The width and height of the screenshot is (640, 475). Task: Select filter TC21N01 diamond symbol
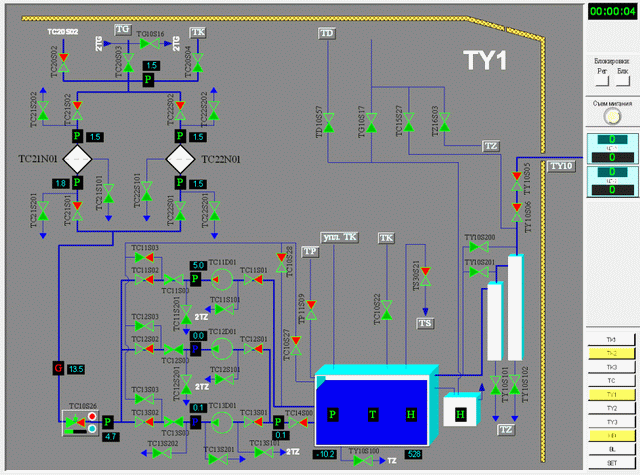[77, 159]
